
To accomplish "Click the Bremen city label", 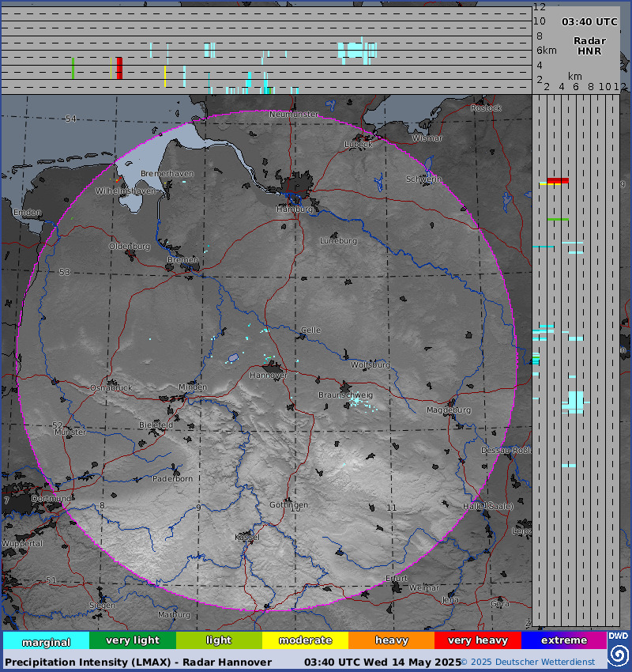I will [182, 260].
